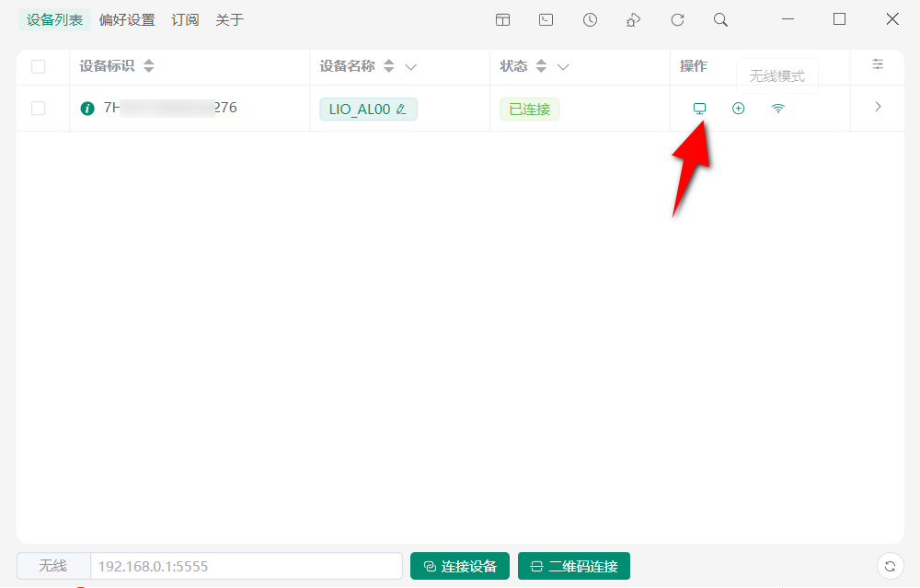
Task: Start screen mirroring for LIO_AL00 device
Action: [x=700, y=108]
